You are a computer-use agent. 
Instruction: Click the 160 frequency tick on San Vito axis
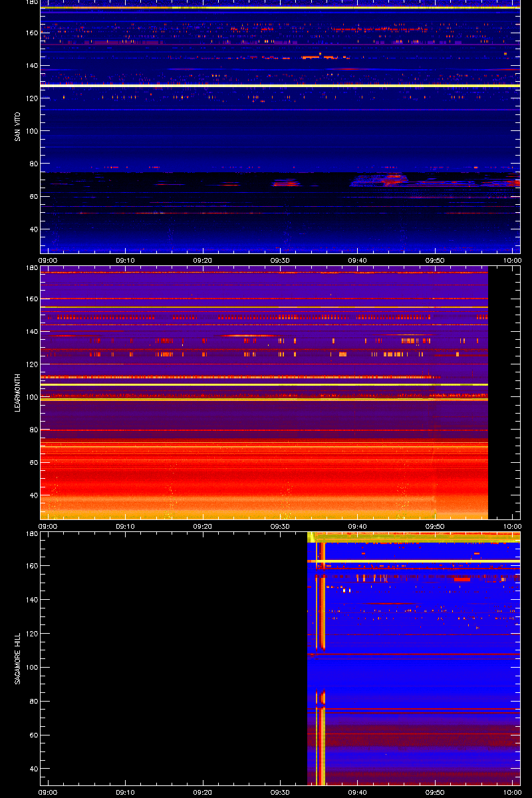click(31, 33)
